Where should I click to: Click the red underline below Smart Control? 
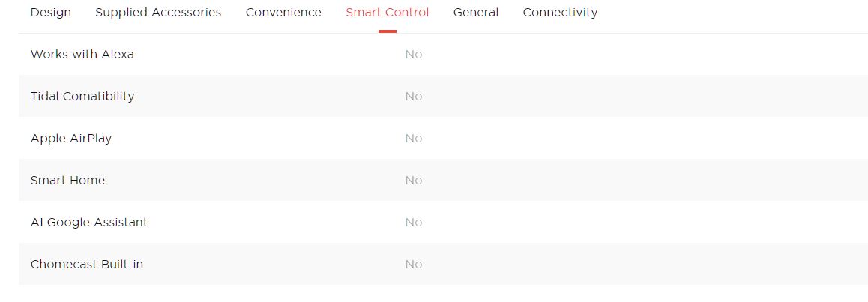(x=388, y=31)
